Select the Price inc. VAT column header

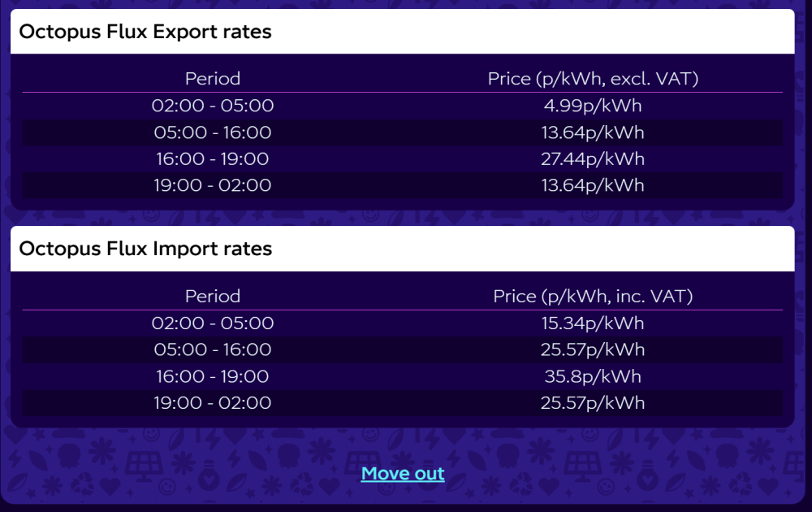point(593,297)
